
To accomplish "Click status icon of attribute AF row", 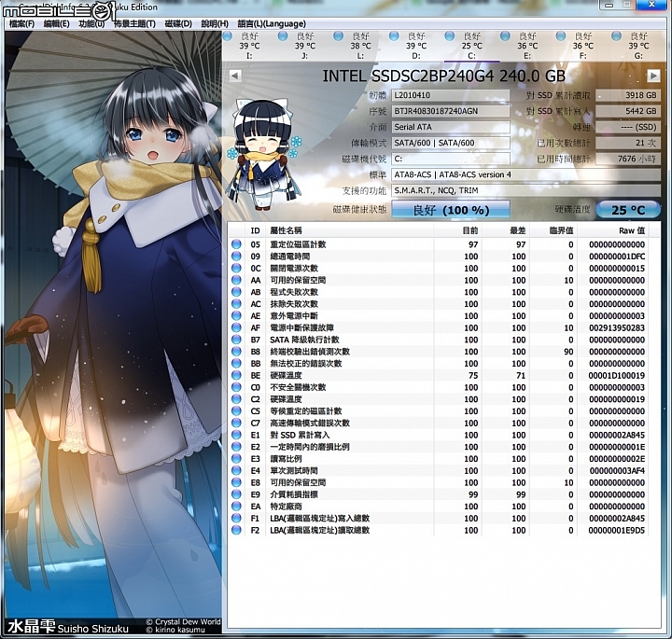I will pos(236,327).
